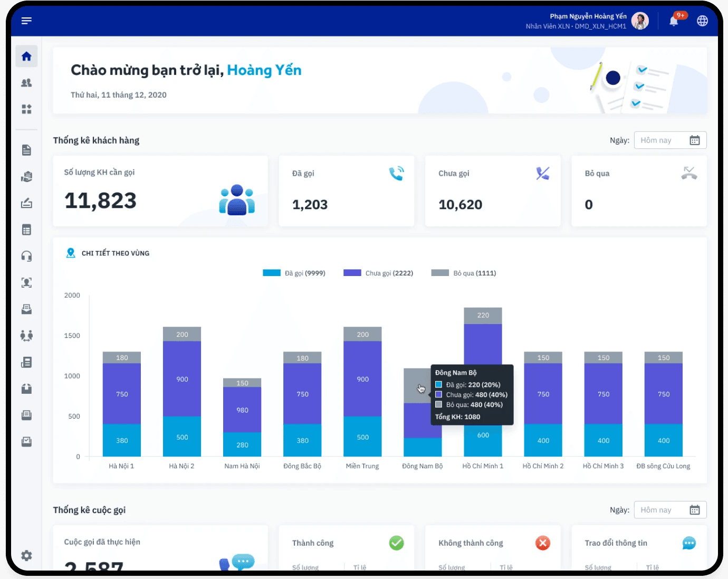The image size is (728, 579).
Task: Open the Hôm nay date picker for customer stats
Action: click(x=670, y=140)
